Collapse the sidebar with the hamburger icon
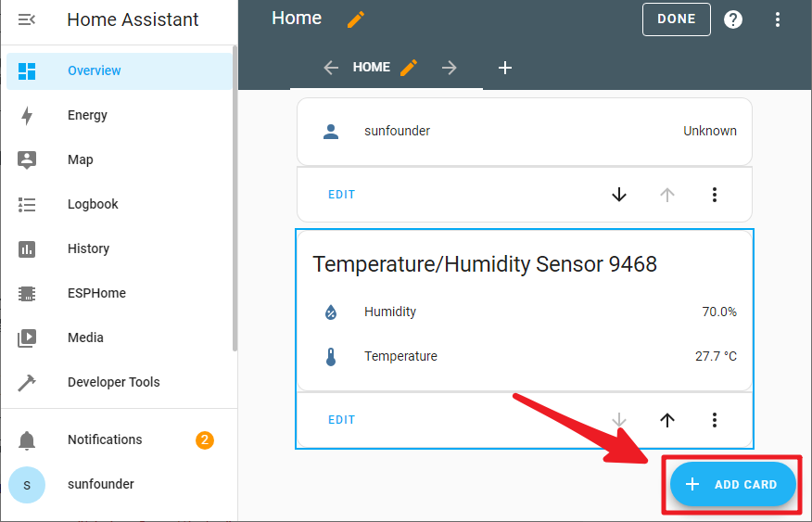This screenshot has height=522, width=812. pos(26,19)
